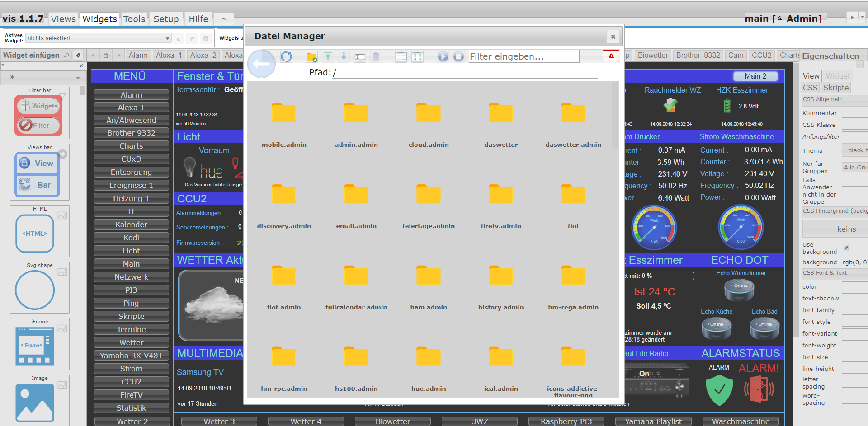Viewport: 868px width, 426px height.
Task: Click the trash icon in Datei Manager toolbar
Action: coord(376,56)
